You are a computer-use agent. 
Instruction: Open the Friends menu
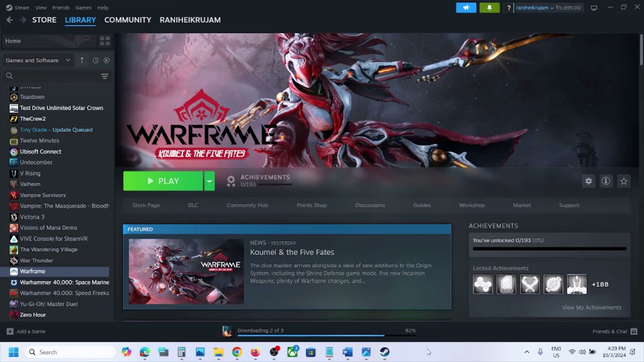click(61, 8)
